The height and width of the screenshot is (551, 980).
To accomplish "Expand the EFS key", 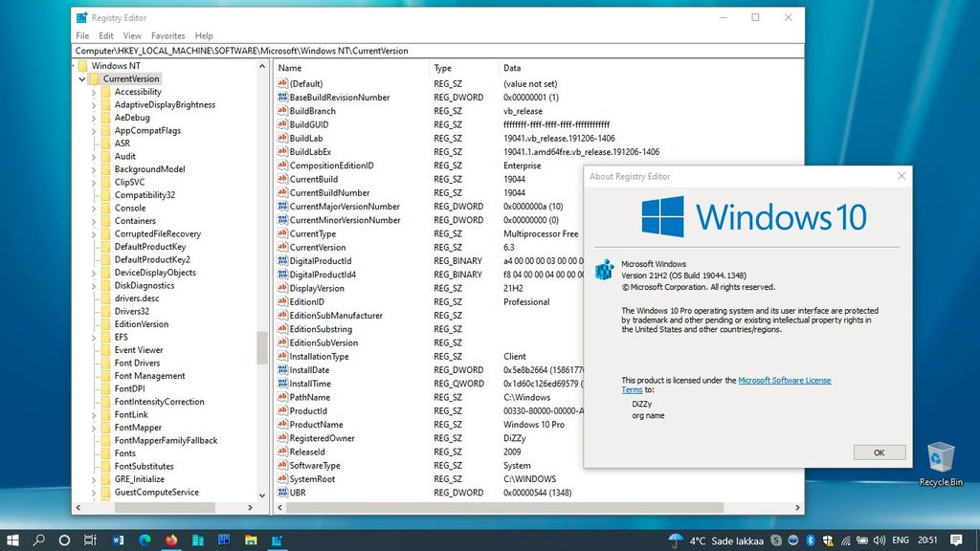I will tap(94, 338).
